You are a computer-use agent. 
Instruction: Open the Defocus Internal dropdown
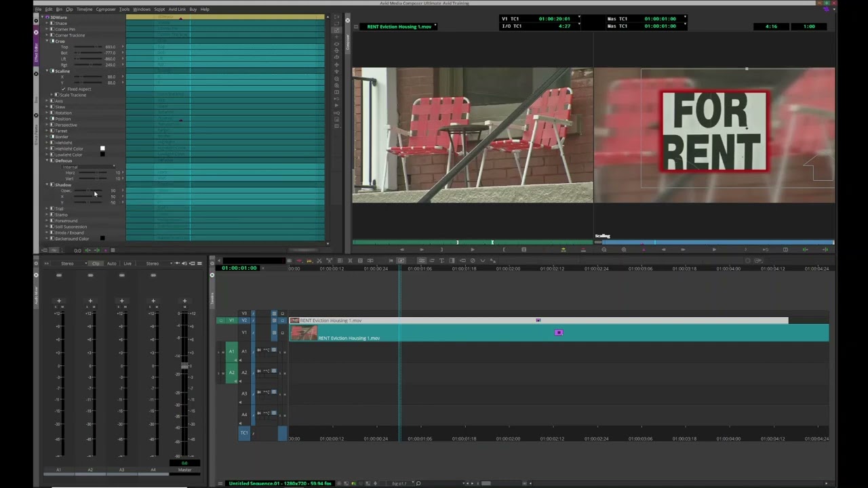coord(88,167)
